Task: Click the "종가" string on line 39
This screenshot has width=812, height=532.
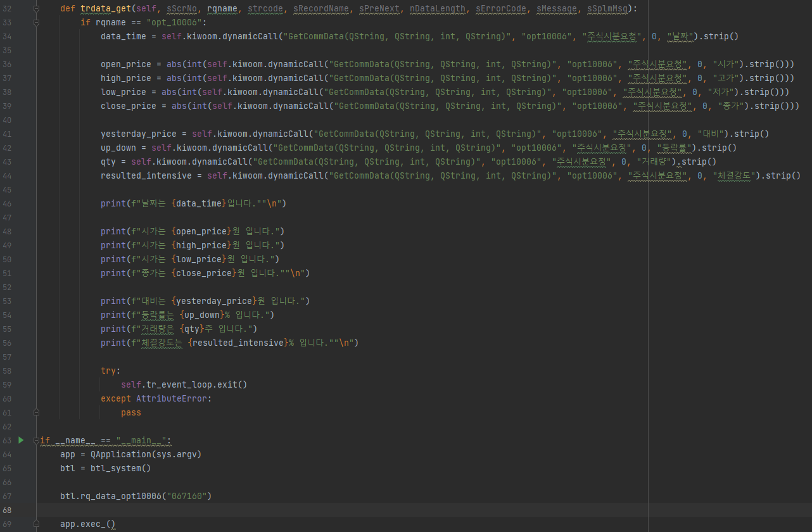Action: [732, 106]
